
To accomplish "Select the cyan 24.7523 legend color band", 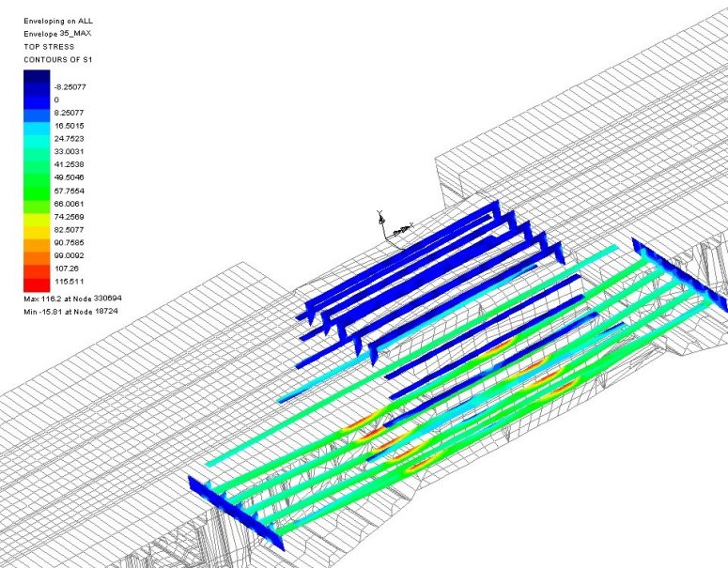I will [37, 136].
